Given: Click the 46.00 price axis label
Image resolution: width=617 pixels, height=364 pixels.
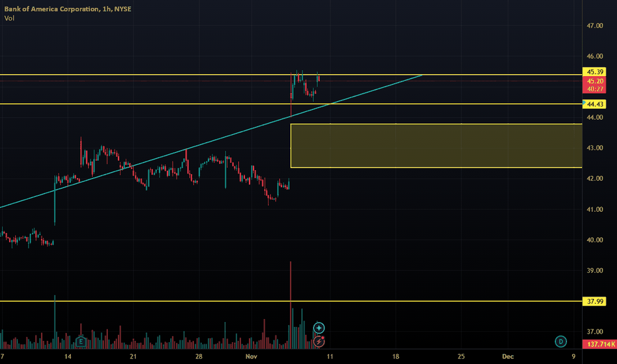Looking at the screenshot, I should (594, 56).
